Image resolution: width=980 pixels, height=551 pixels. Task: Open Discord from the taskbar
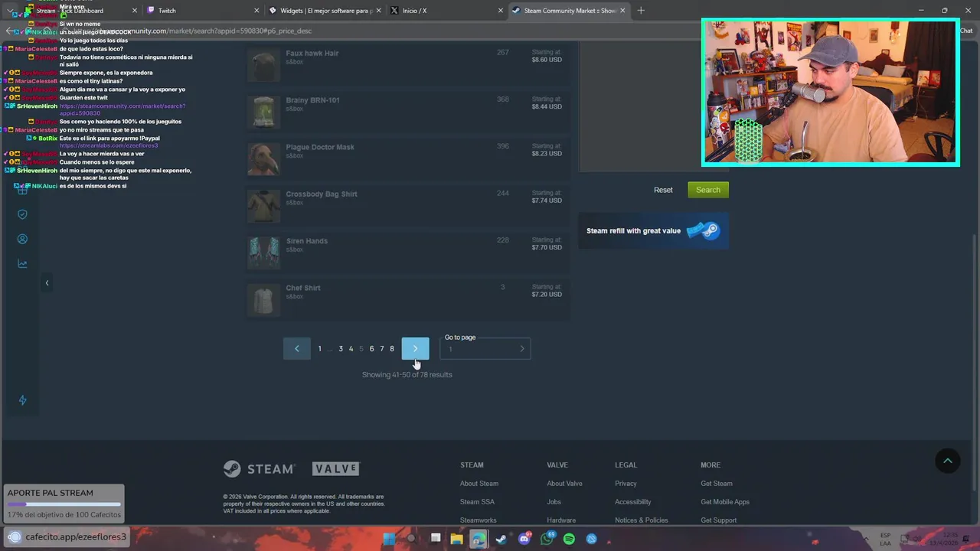coord(524,539)
